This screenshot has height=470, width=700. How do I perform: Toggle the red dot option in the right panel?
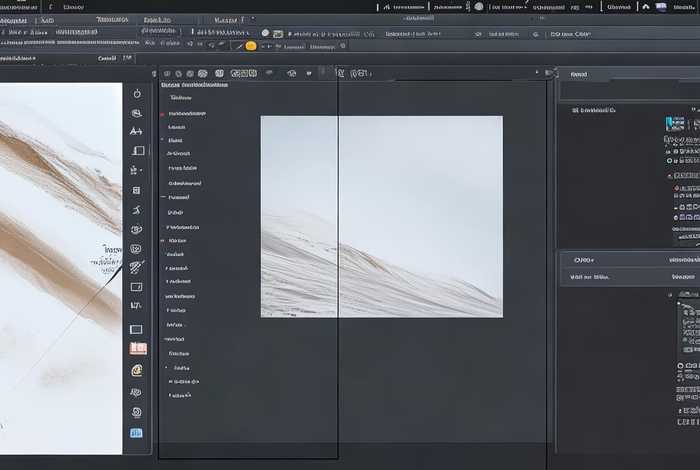(673, 188)
